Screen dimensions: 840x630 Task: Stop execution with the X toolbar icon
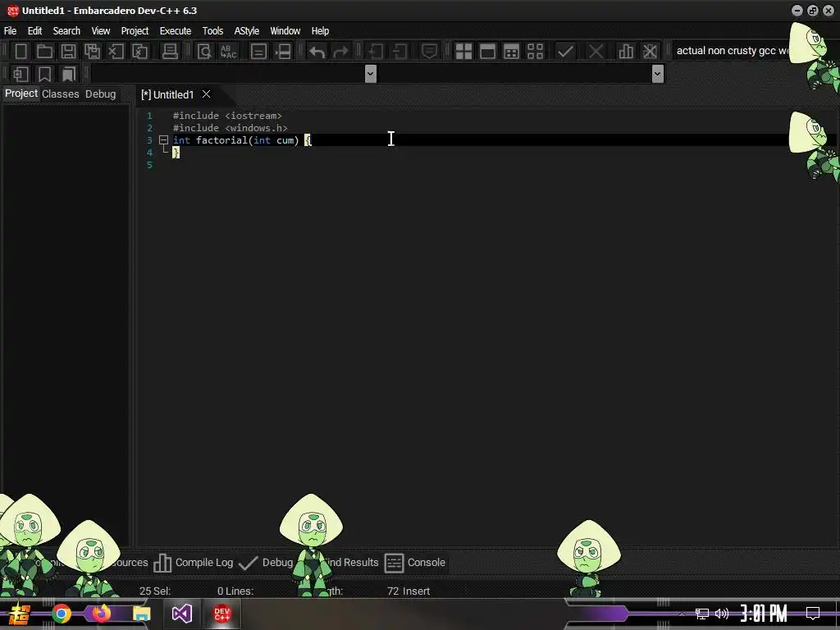[x=596, y=52]
